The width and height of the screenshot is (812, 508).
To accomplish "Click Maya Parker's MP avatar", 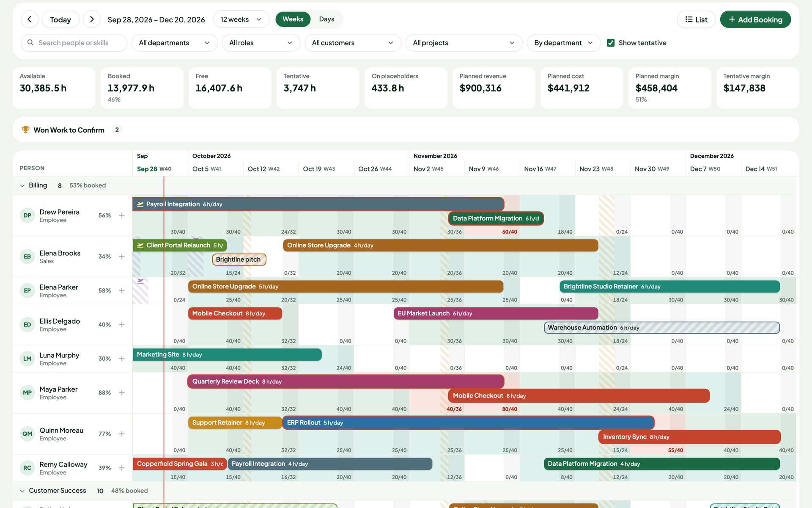I will [x=27, y=393].
